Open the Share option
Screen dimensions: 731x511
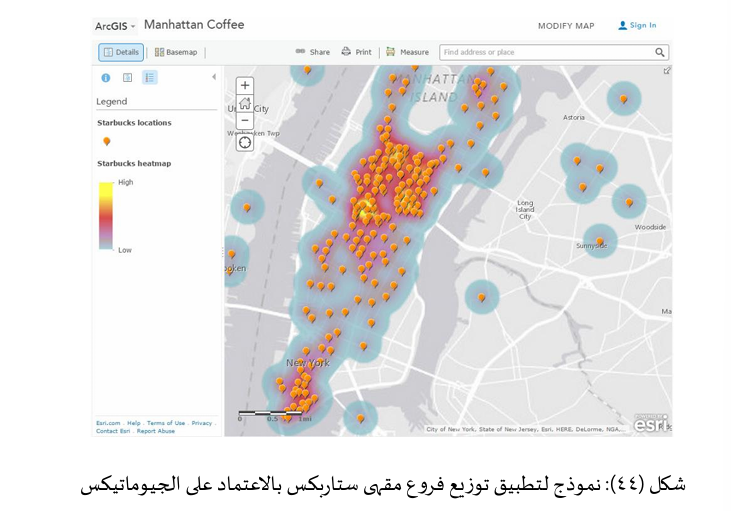click(x=312, y=52)
